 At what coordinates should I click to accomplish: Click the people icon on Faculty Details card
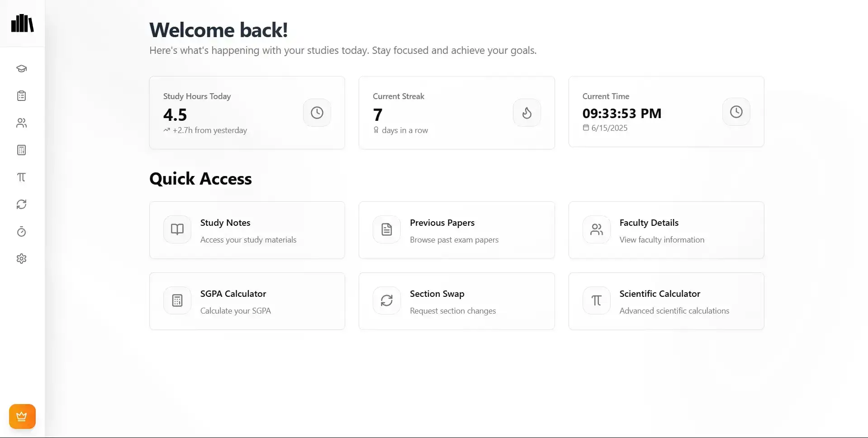(x=596, y=229)
